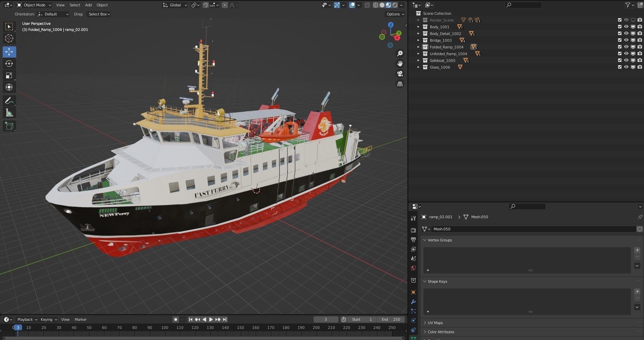Screen dimensions: 644x340
Task: Open the Render properties tab
Action: (413, 230)
